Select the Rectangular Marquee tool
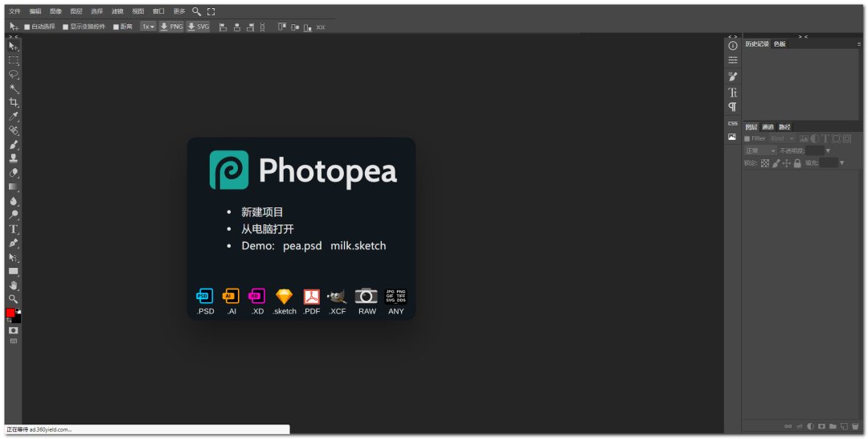Image resolution: width=868 pixels, height=439 pixels. click(x=14, y=60)
